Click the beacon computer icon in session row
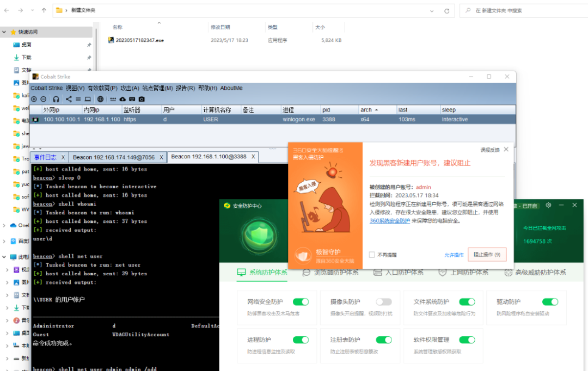 tap(35, 120)
